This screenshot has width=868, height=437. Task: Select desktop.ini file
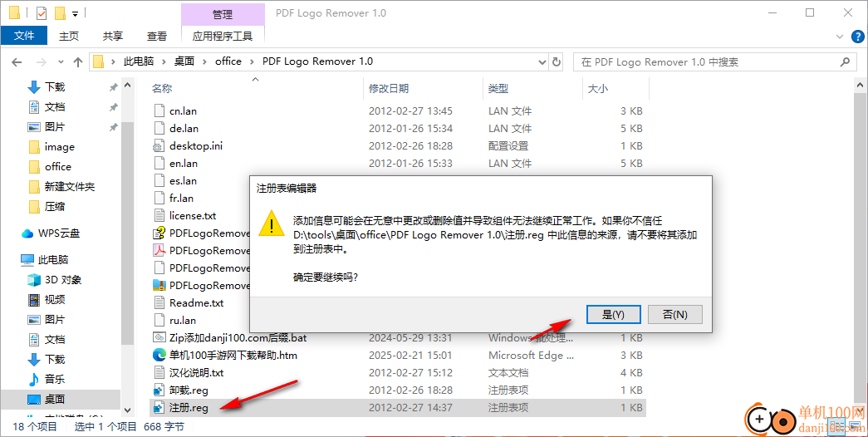(196, 145)
